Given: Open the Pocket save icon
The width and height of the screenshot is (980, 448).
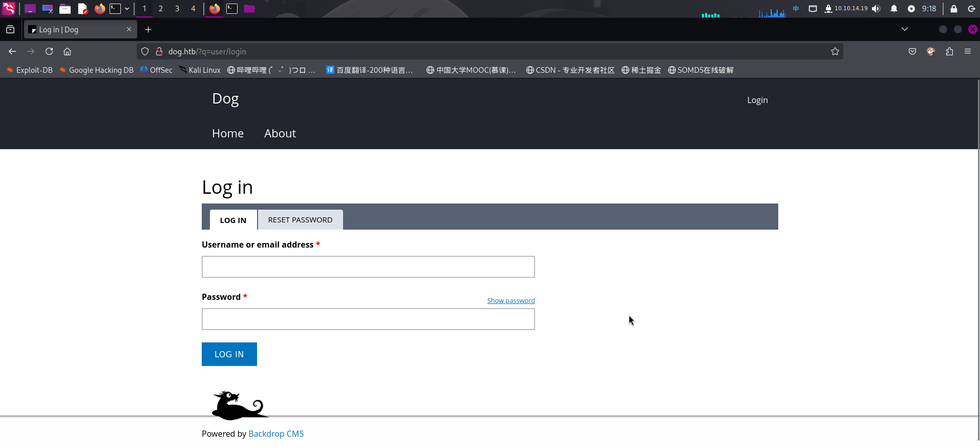Looking at the screenshot, I should coord(912,51).
